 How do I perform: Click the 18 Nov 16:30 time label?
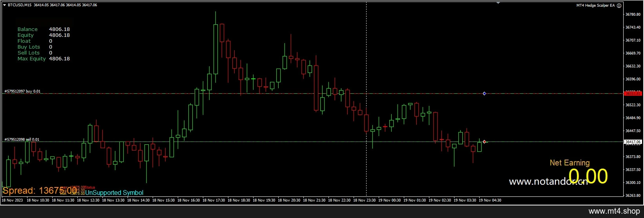point(189,200)
